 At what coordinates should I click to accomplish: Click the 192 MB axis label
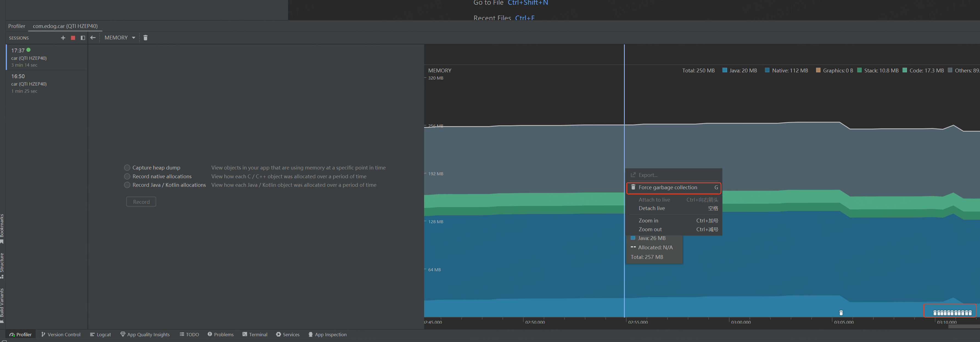pyautogui.click(x=436, y=174)
